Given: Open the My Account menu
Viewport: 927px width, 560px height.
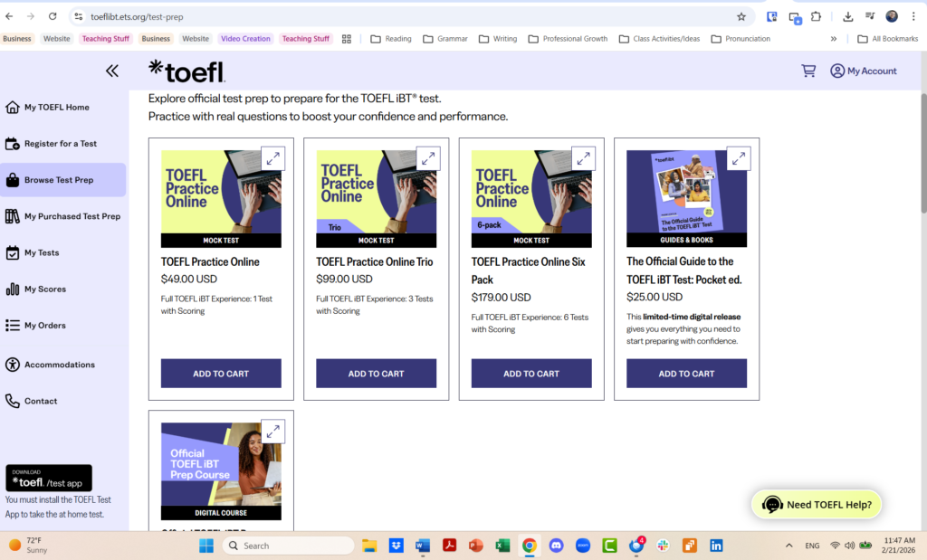Looking at the screenshot, I should [863, 71].
